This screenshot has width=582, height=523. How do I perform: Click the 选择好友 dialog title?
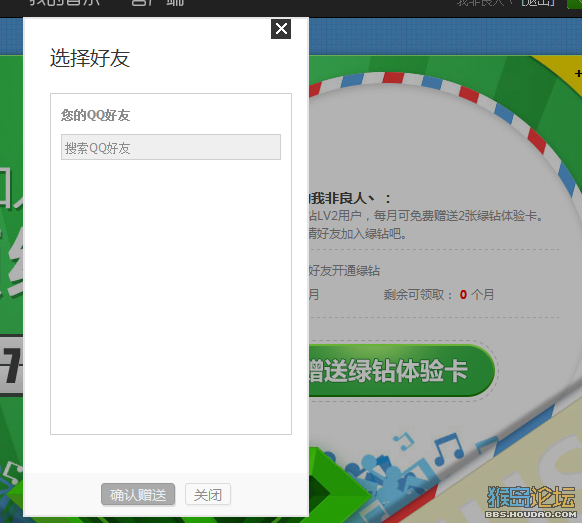(90, 58)
